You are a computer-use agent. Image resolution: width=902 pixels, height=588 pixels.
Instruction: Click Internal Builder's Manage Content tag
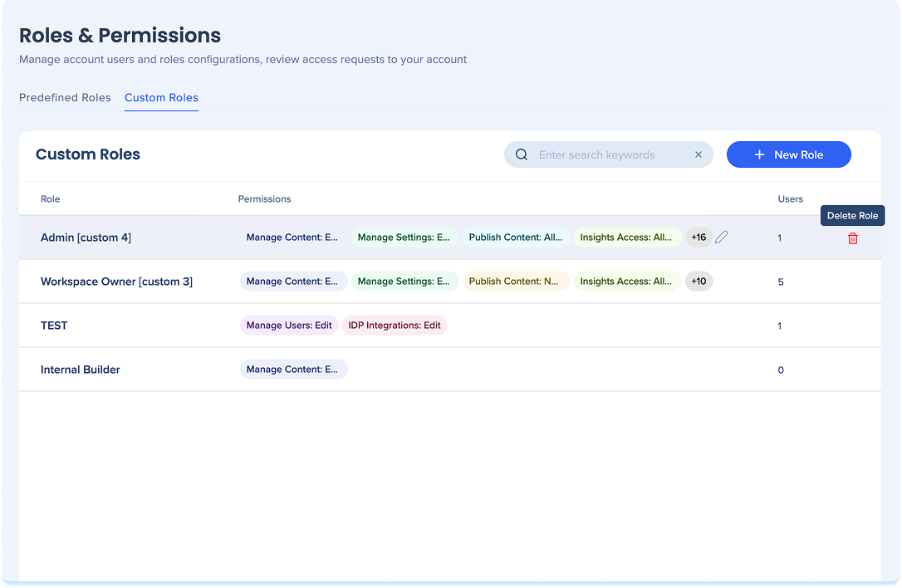tap(293, 370)
